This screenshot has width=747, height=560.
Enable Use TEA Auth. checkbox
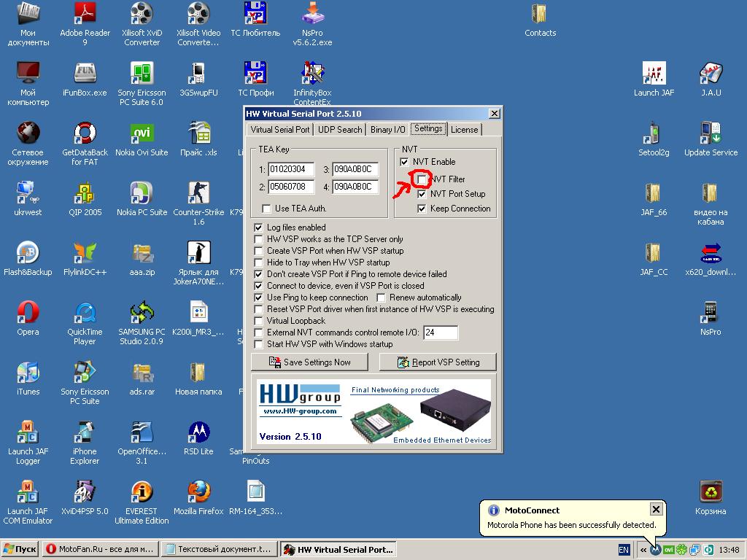(x=266, y=209)
